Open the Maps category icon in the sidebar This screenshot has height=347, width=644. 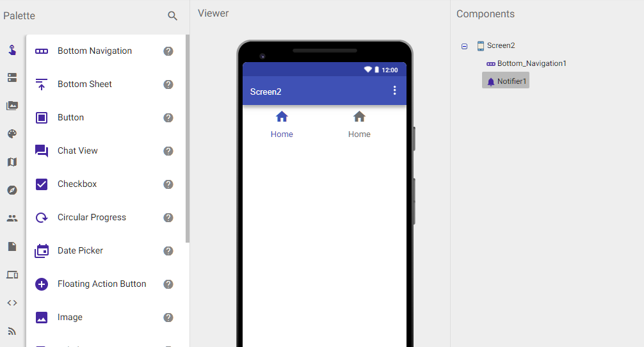pos(12,162)
